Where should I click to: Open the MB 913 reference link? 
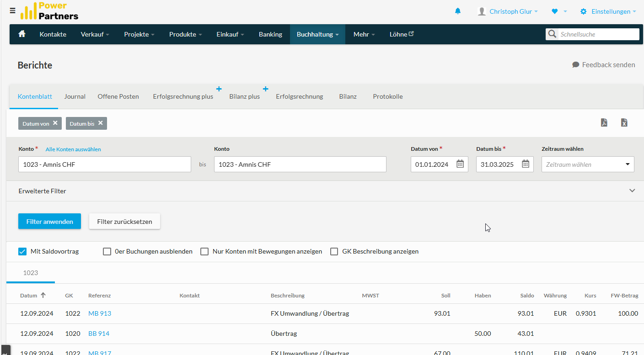(x=100, y=313)
